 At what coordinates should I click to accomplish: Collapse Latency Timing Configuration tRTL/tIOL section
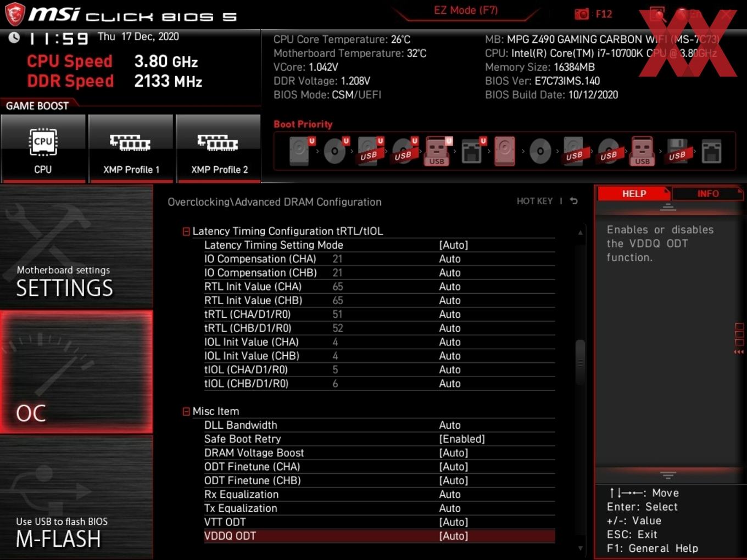pos(186,232)
